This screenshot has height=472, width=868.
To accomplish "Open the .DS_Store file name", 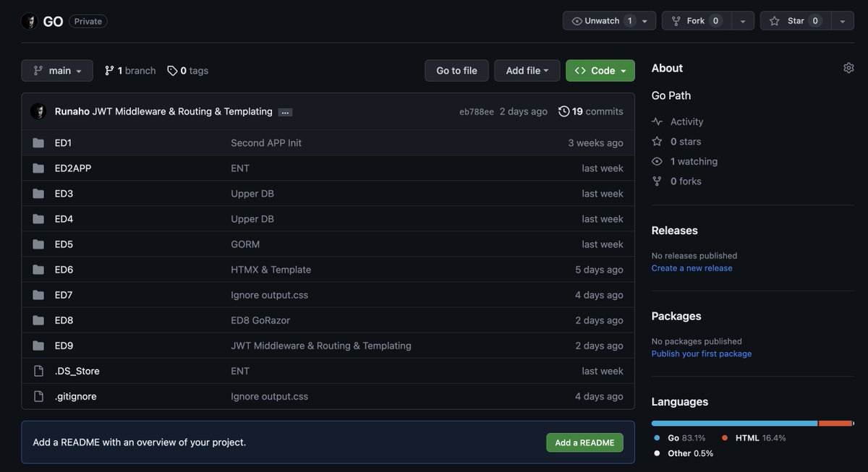I will (x=77, y=371).
